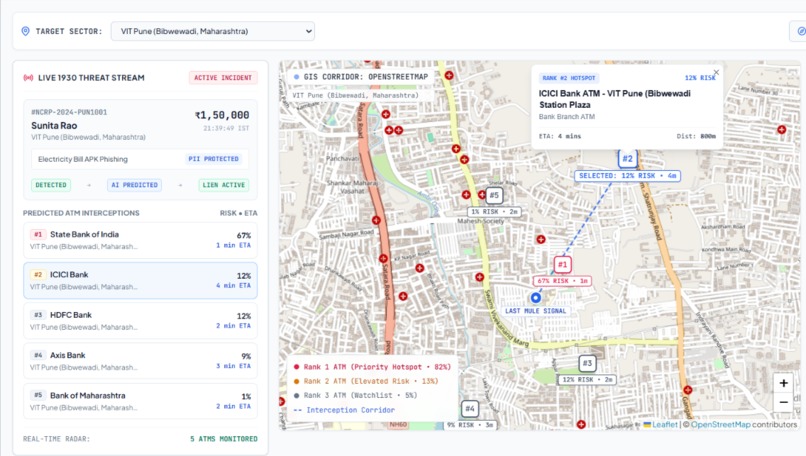Click the #5 ATM map marker
Image resolution: width=806 pixels, height=456 pixels.
pos(494,195)
